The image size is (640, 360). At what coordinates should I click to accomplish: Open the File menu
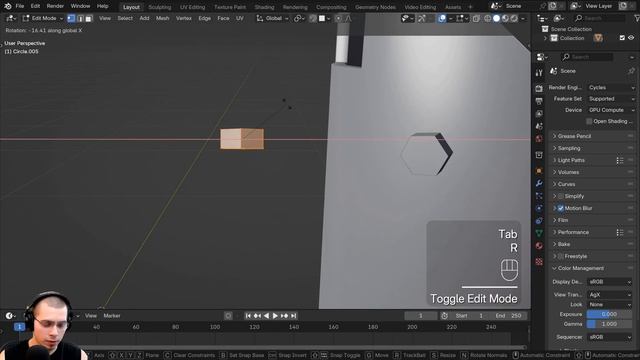tap(20, 6)
